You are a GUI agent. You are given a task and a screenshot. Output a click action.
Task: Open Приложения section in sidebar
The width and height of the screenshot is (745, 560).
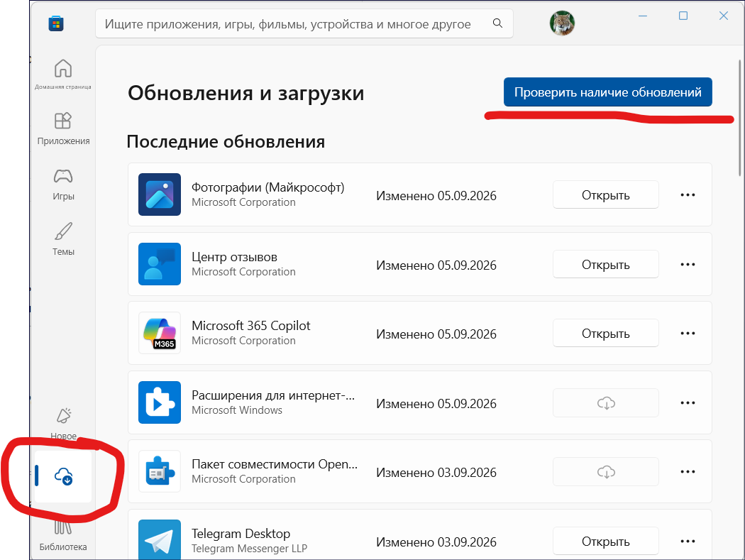pos(63,128)
